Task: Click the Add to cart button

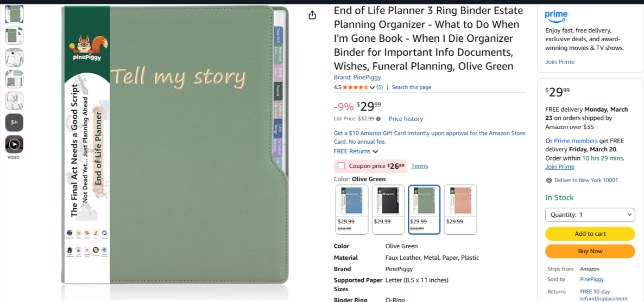Action: click(x=590, y=234)
